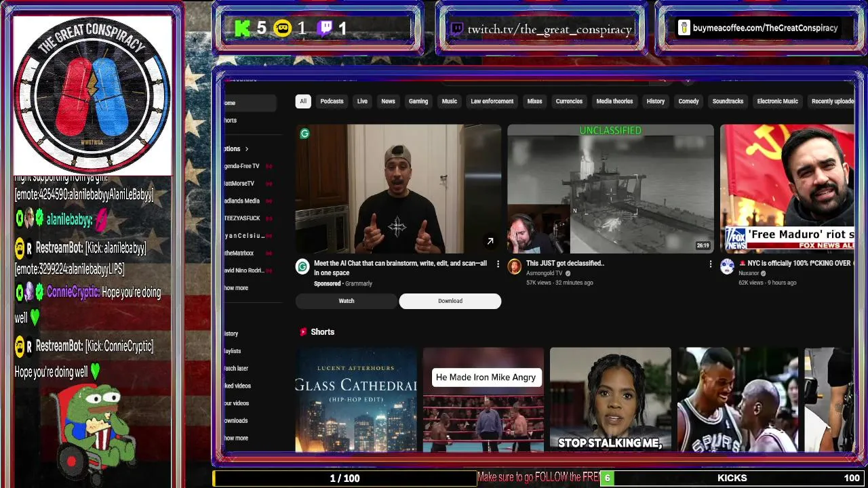Open the declassified ship video thumbnail

610,188
